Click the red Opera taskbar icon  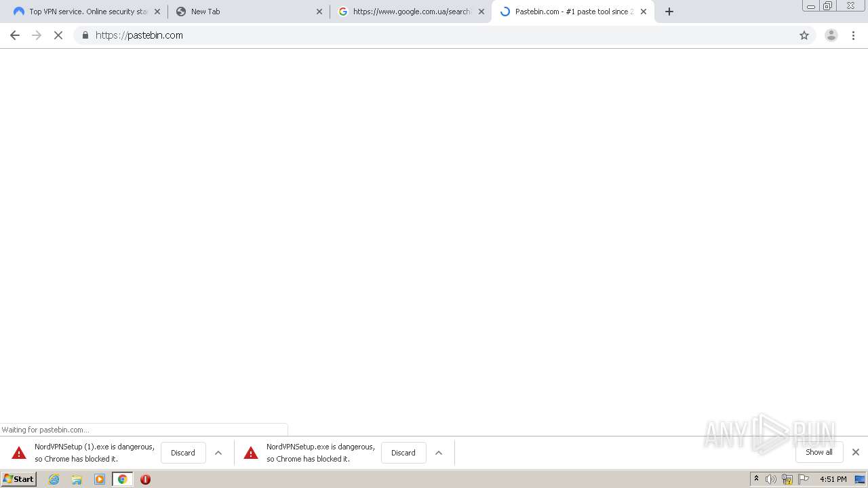pos(145,479)
